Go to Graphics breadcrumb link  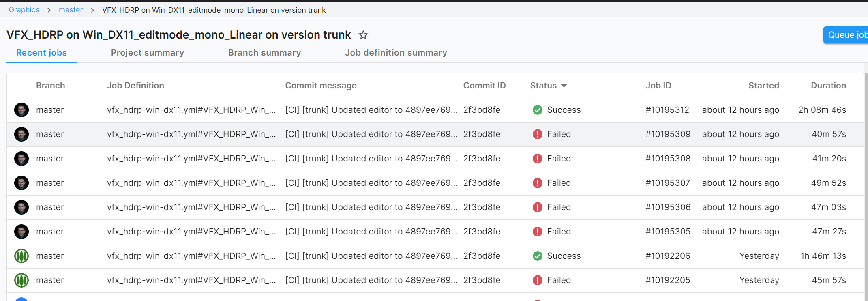point(24,10)
